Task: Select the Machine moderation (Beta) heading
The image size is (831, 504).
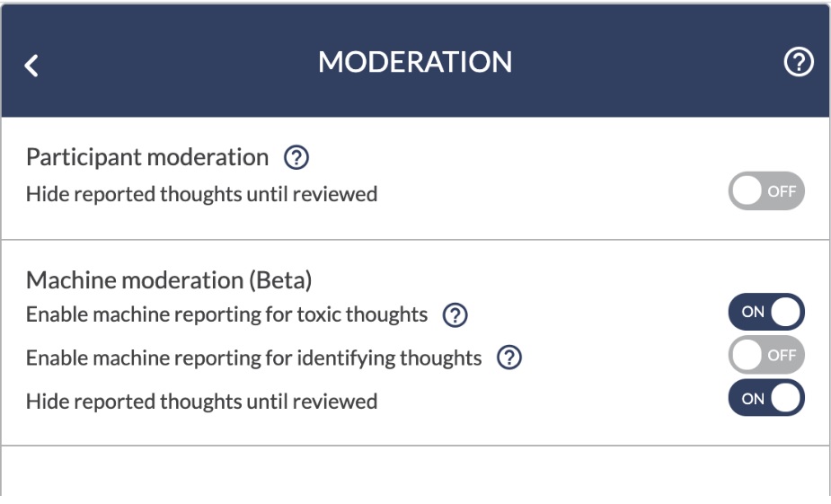Action: (x=169, y=279)
